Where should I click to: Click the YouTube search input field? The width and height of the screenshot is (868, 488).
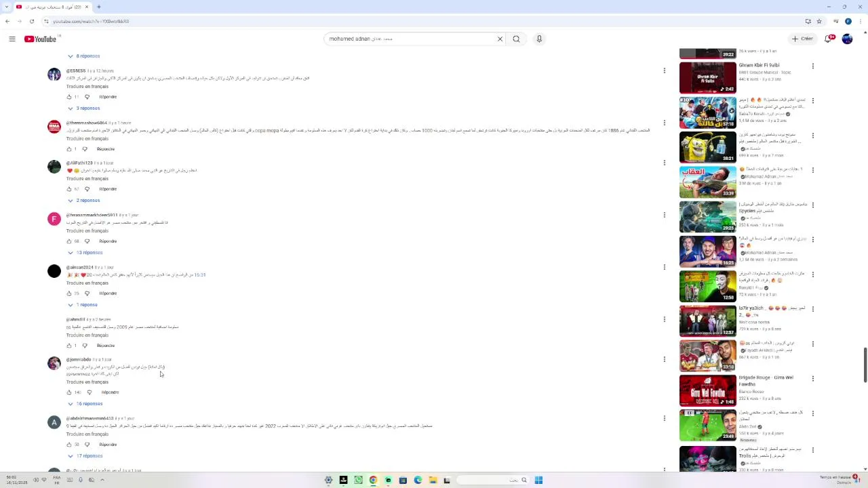pyautogui.click(x=410, y=39)
